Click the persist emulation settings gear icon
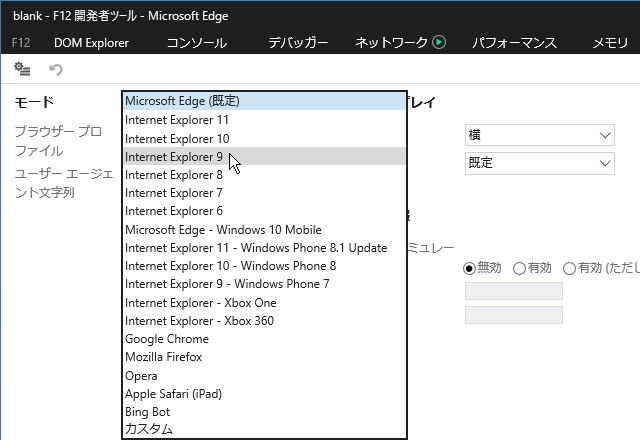The height and width of the screenshot is (440, 640). click(x=22, y=69)
